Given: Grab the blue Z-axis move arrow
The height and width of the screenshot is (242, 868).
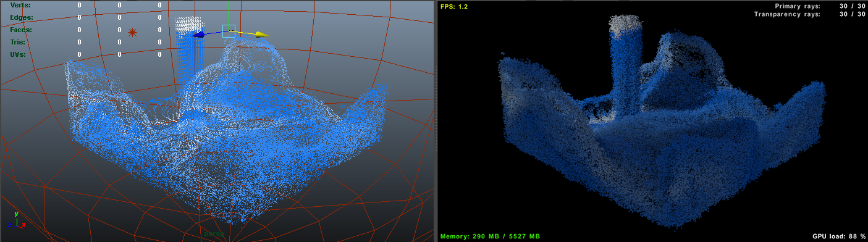Looking at the screenshot, I should 198,35.
